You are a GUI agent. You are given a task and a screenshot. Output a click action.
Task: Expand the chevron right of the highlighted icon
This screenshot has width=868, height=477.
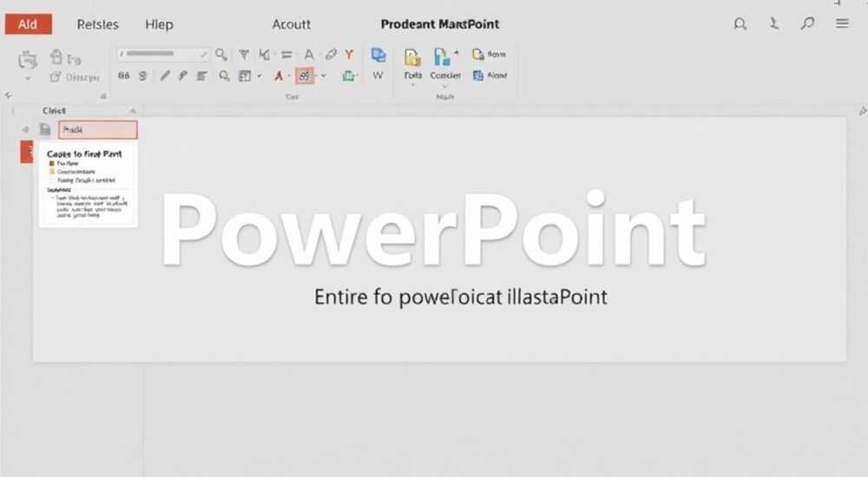point(323,76)
